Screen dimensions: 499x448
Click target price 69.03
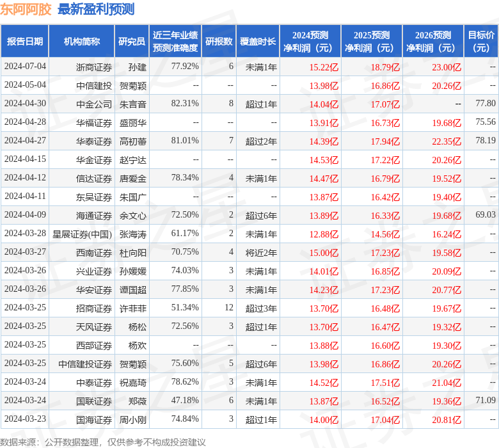point(486,214)
